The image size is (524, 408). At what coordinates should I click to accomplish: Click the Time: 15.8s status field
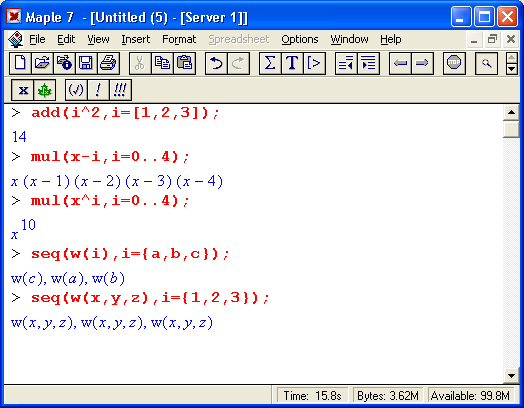click(x=312, y=396)
